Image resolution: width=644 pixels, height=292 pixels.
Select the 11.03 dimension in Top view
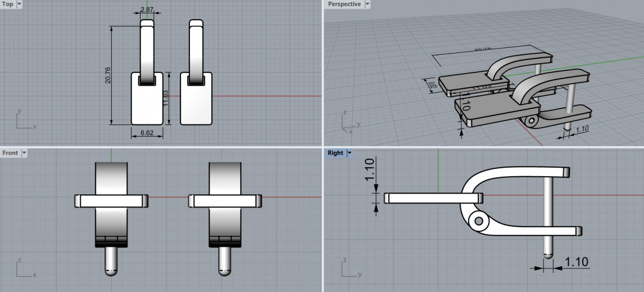pos(166,98)
